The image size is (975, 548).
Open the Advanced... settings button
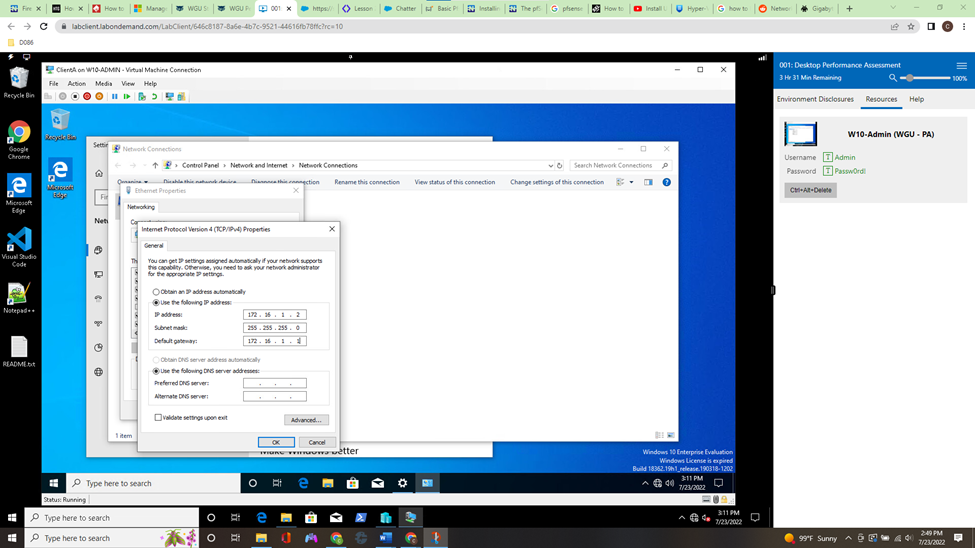click(x=306, y=420)
